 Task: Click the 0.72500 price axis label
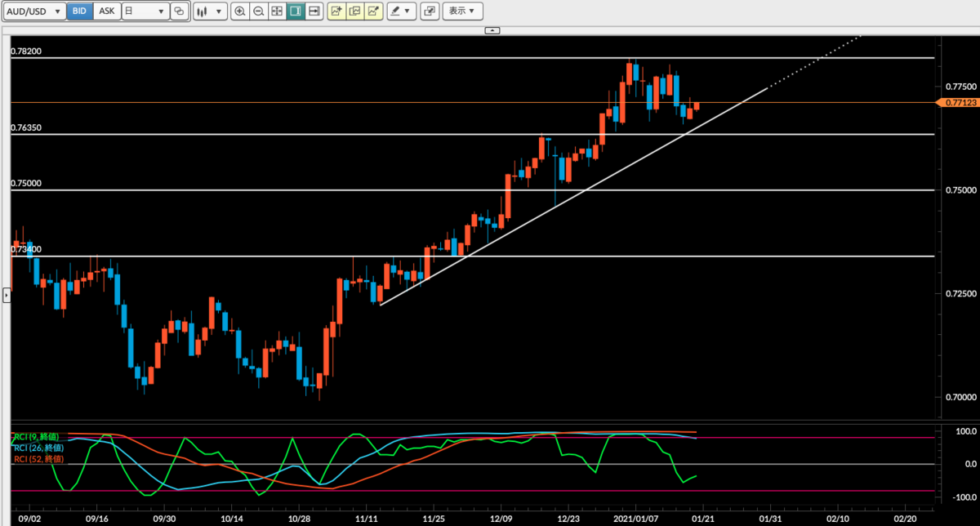click(x=960, y=293)
